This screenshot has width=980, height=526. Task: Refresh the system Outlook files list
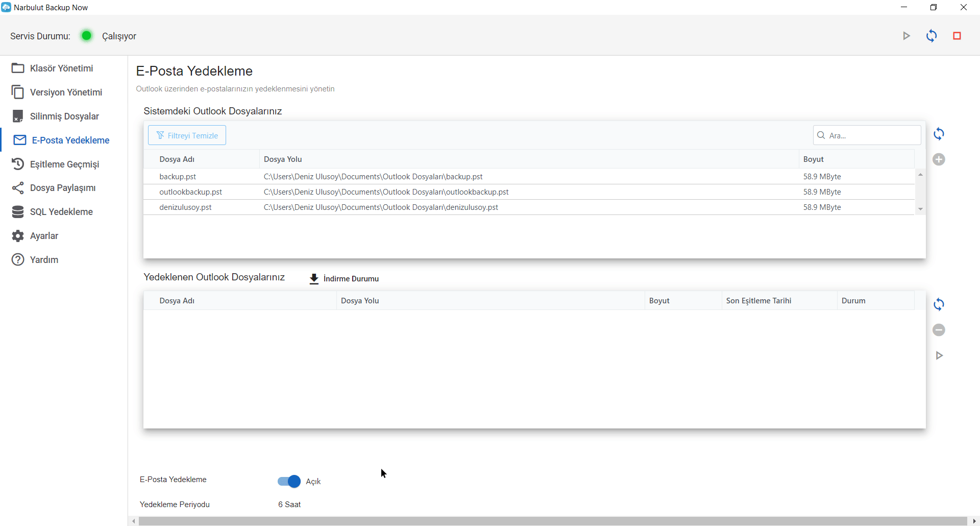(939, 134)
